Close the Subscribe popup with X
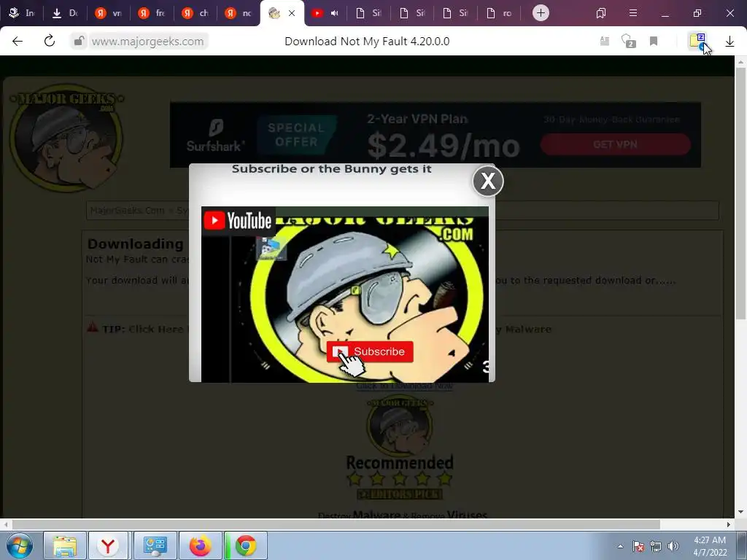This screenshot has width=747, height=560. (x=488, y=181)
